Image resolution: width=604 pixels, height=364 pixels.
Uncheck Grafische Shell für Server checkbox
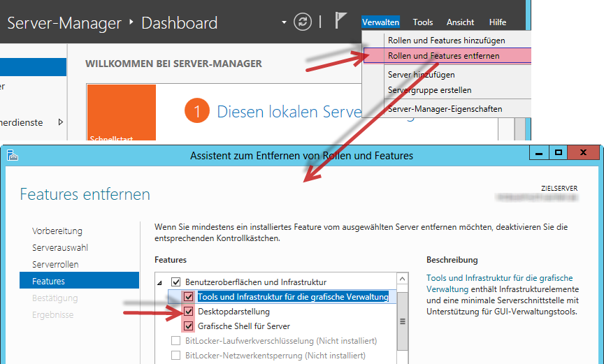click(188, 326)
